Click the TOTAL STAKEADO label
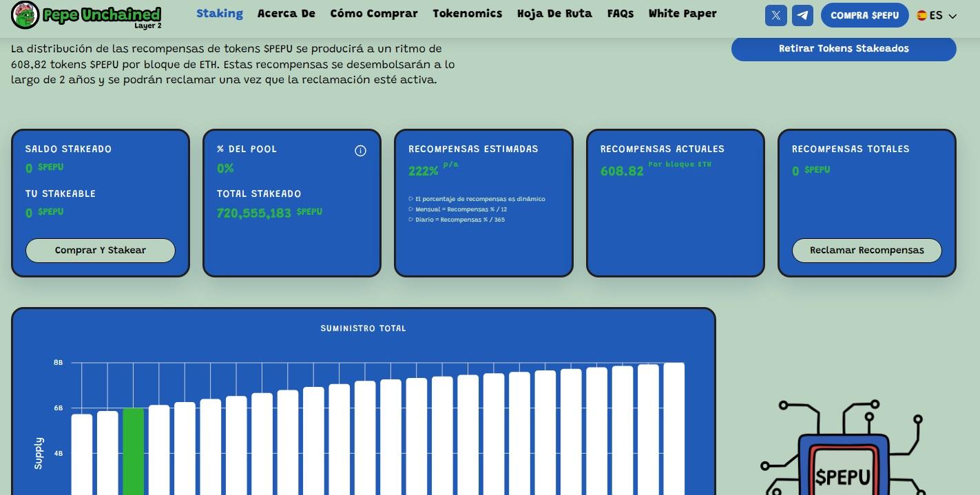 [259, 193]
